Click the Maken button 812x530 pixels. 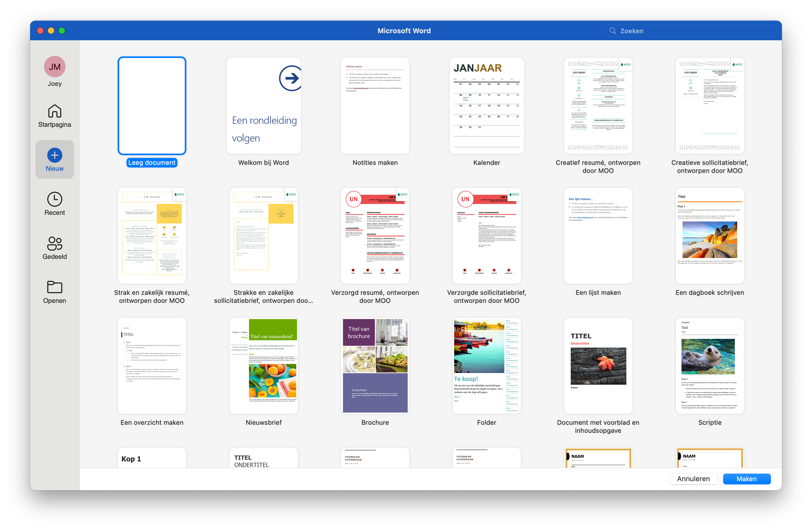pyautogui.click(x=746, y=478)
